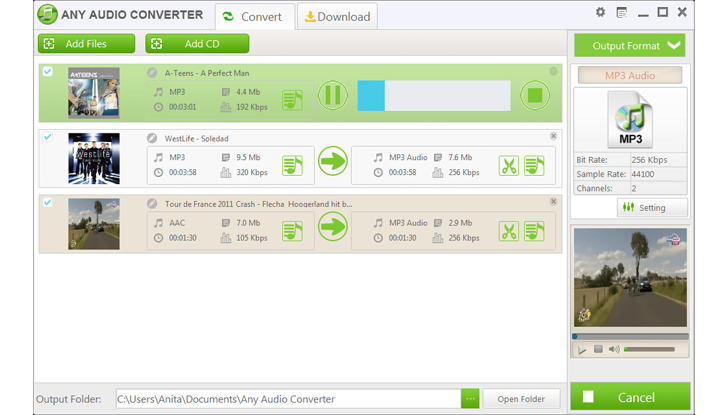Image resolution: width=728 pixels, height=415 pixels.
Task: Rename the WestLife - Soledad title
Action: pos(152,138)
